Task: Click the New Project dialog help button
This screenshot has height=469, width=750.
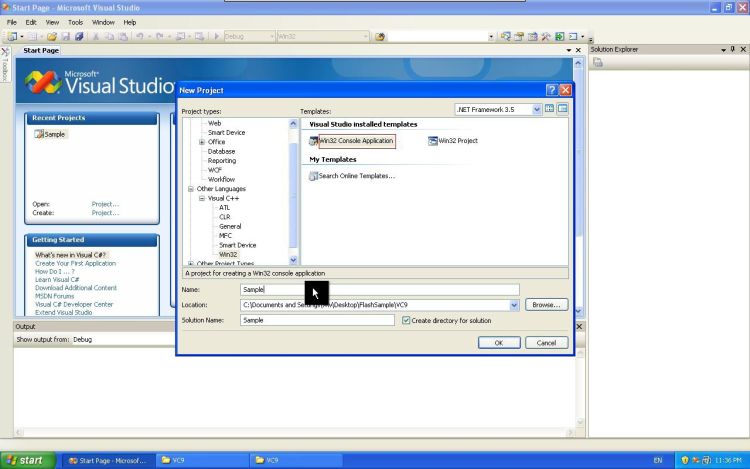Action: click(551, 90)
